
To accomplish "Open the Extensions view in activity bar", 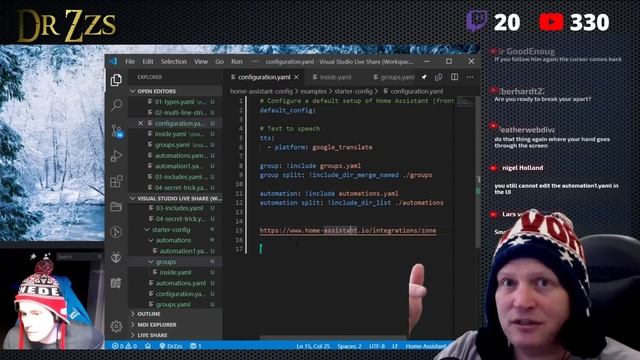I will 116,181.
